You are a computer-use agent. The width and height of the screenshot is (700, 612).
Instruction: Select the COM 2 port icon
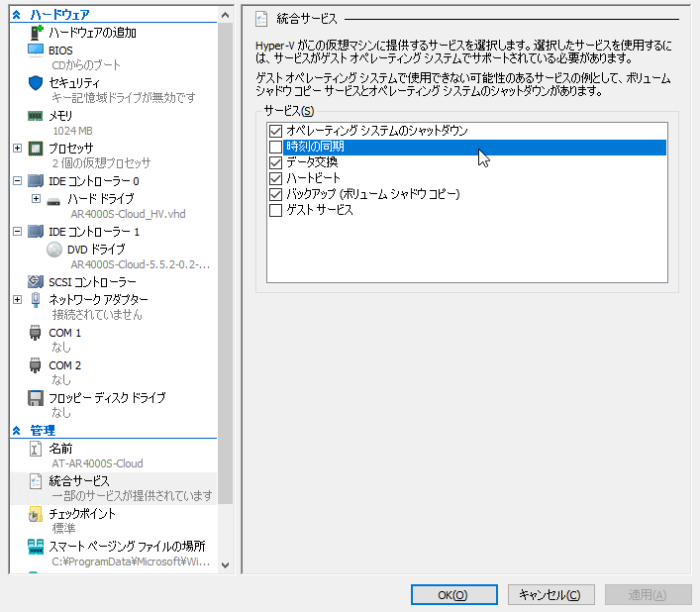click(x=36, y=365)
